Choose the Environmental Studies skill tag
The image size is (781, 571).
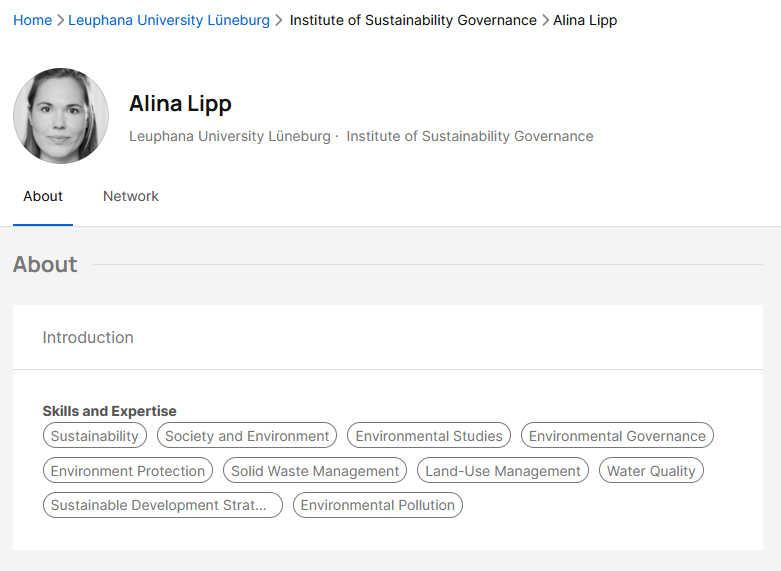(429, 435)
